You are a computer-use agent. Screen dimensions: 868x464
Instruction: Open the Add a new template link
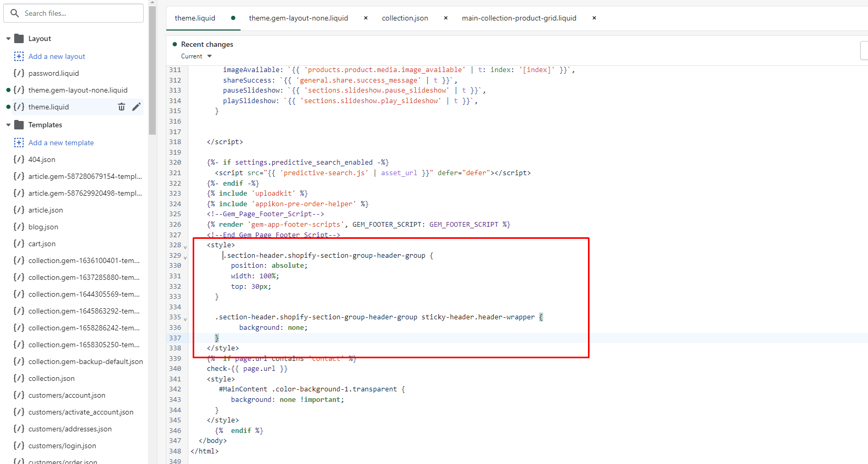[61, 143]
